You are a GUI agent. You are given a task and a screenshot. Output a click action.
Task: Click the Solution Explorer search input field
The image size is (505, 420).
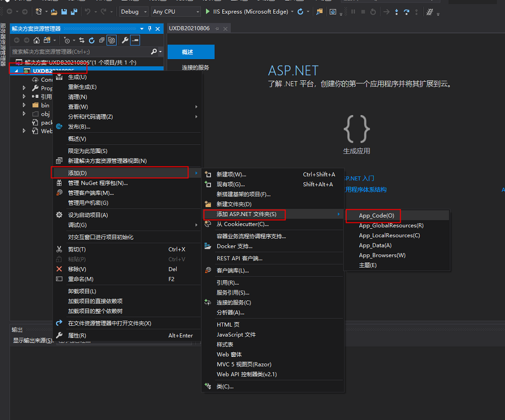pyautogui.click(x=81, y=51)
